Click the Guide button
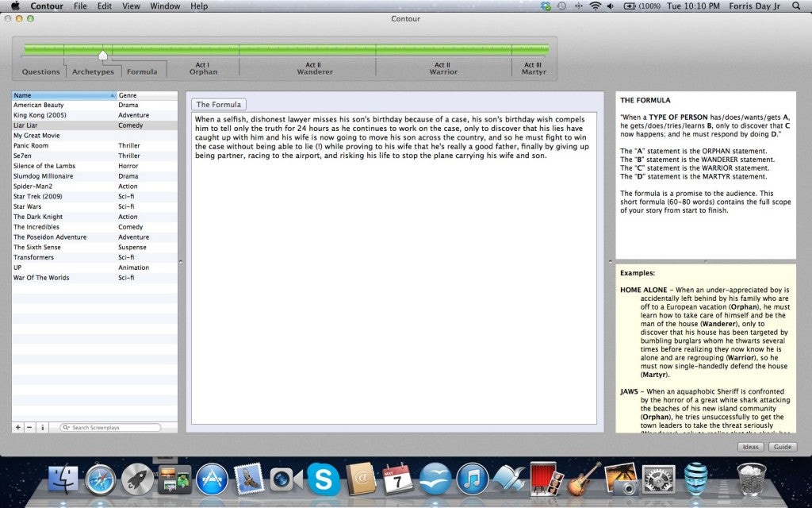This screenshot has width=812, height=508. pyautogui.click(x=783, y=447)
